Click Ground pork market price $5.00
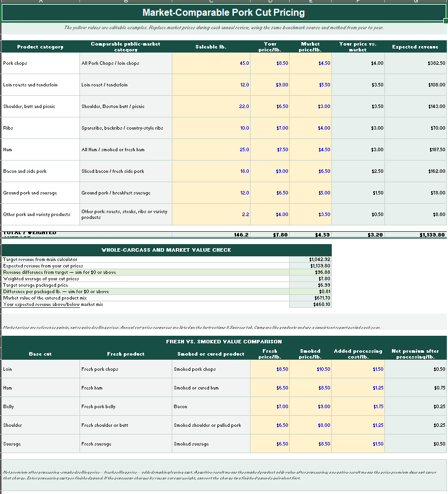Screen dimensions: 448x494 coord(310,193)
